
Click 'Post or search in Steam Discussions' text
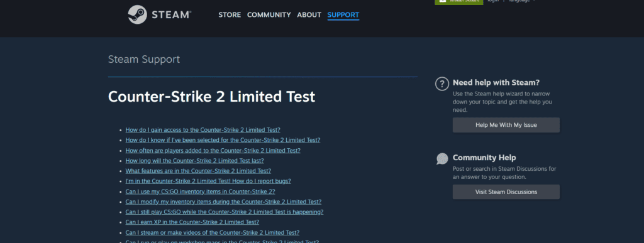(504, 173)
